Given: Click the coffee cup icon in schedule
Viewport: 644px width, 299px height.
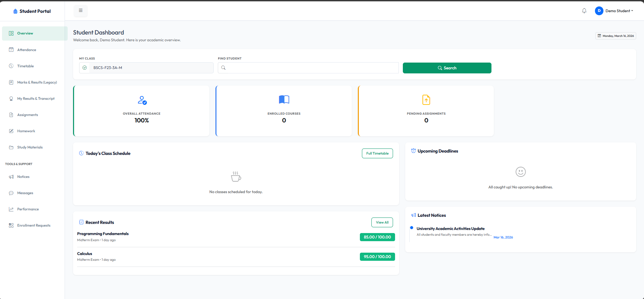Looking at the screenshot, I should (236, 177).
